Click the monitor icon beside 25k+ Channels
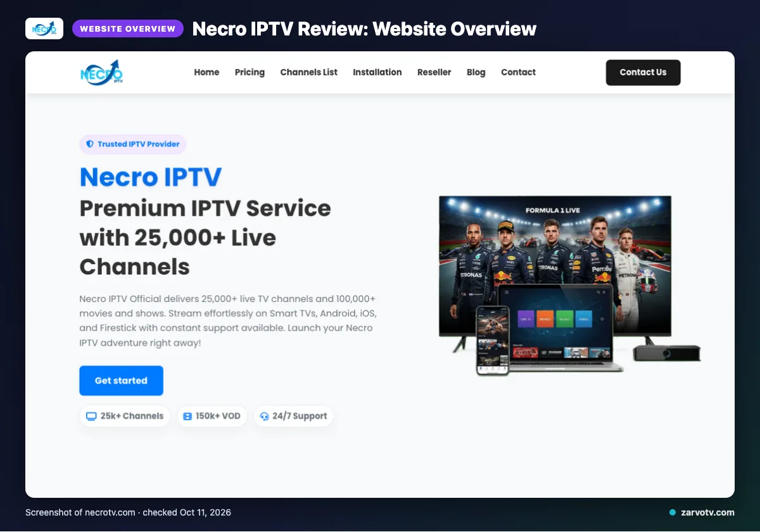 (91, 416)
